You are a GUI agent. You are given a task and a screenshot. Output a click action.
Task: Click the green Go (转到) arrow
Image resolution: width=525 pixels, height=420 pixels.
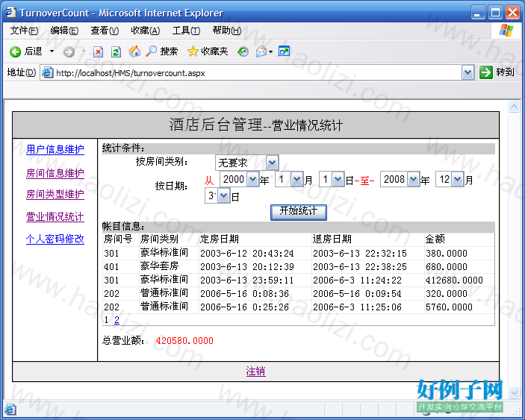tap(486, 72)
